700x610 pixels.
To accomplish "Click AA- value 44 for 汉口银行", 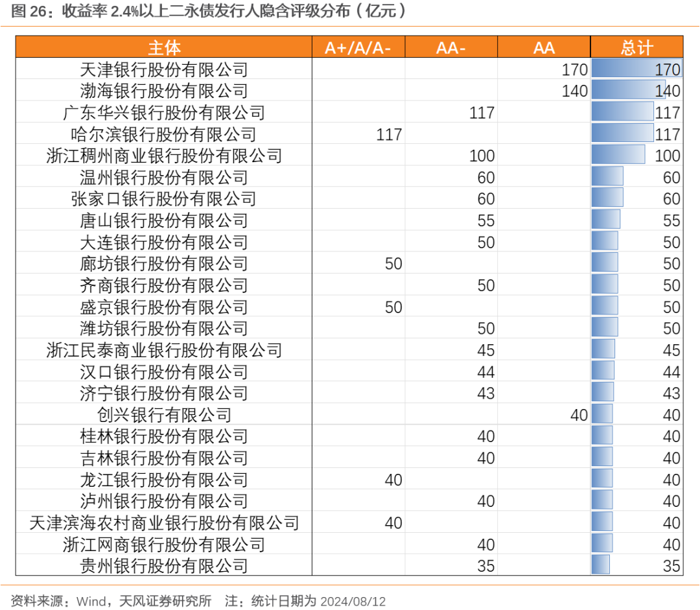I will pyautogui.click(x=485, y=372).
